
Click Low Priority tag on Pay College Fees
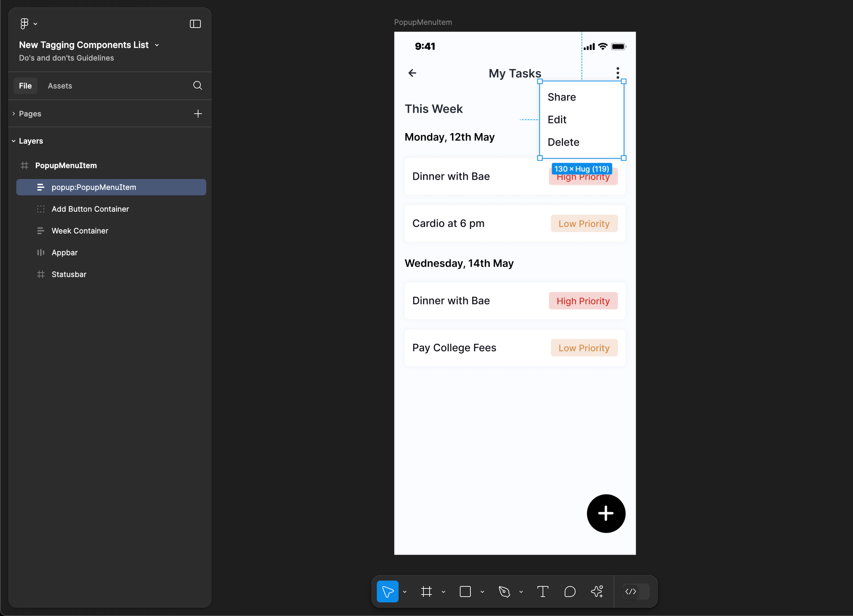[584, 348]
